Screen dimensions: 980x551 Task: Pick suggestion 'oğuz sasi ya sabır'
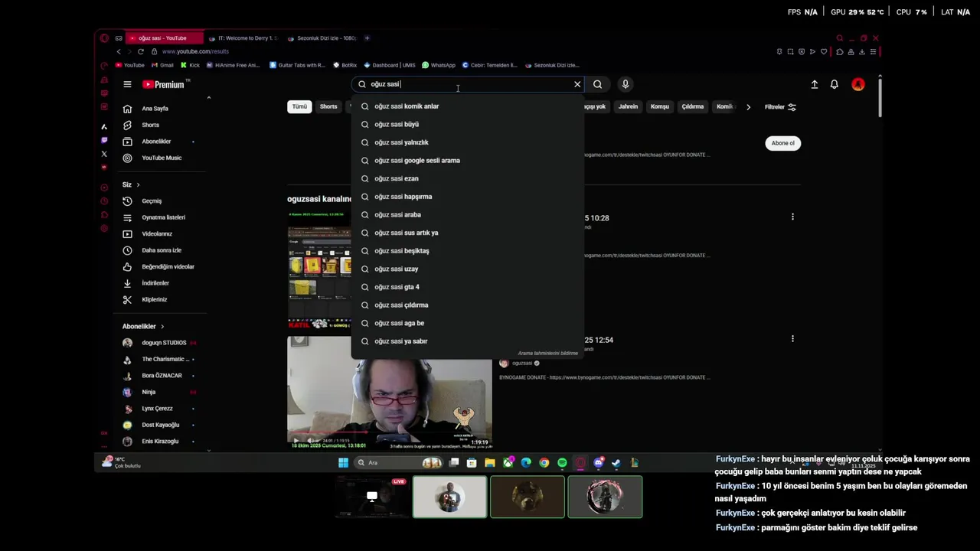[x=467, y=341]
